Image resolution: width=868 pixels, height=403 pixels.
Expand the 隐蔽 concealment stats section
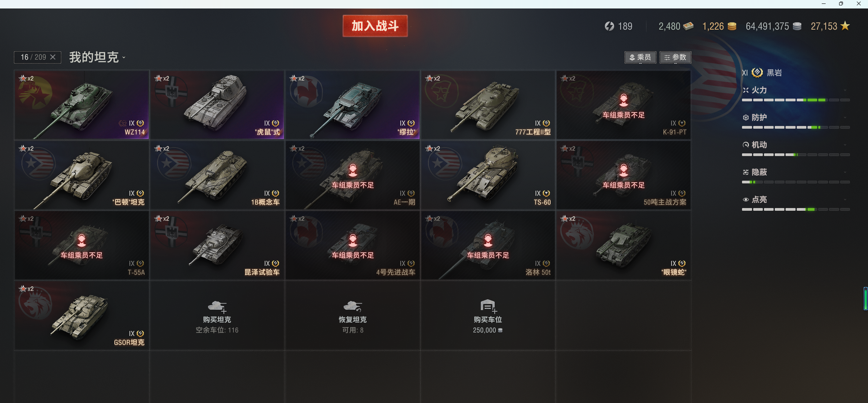pyautogui.click(x=796, y=172)
